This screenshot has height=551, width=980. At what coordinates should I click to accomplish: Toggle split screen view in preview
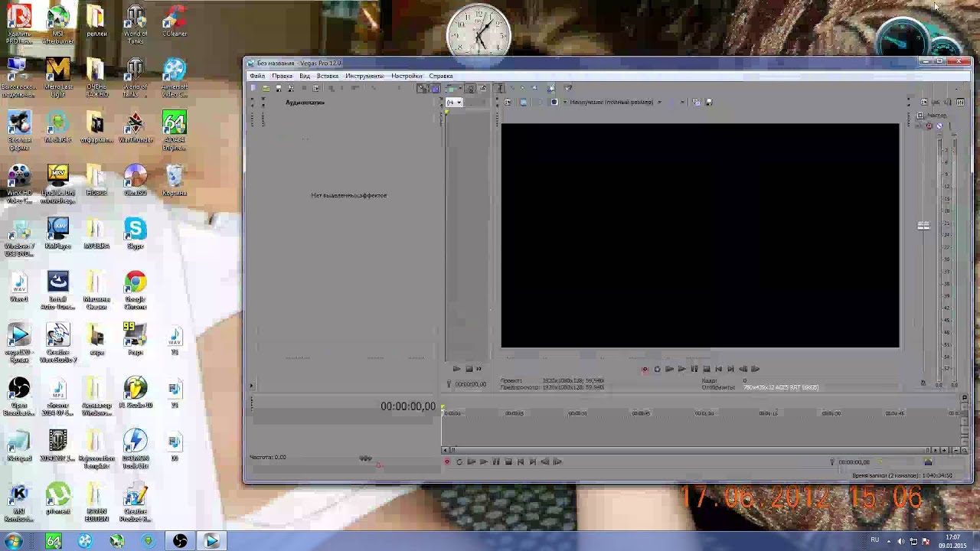pyautogui.click(x=554, y=102)
